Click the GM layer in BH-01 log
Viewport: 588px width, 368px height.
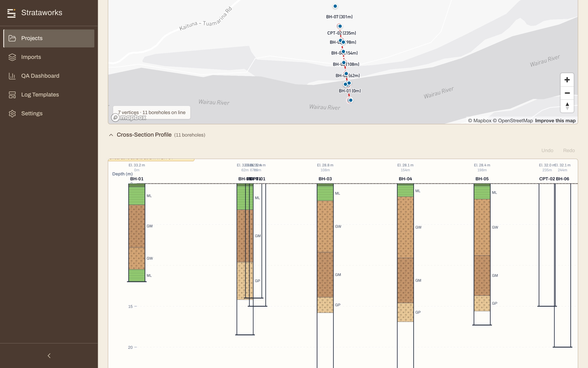[x=137, y=226]
